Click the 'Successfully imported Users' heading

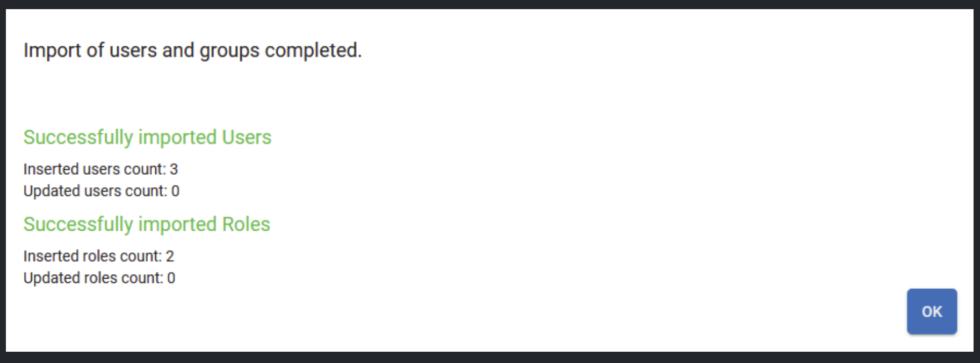click(147, 137)
